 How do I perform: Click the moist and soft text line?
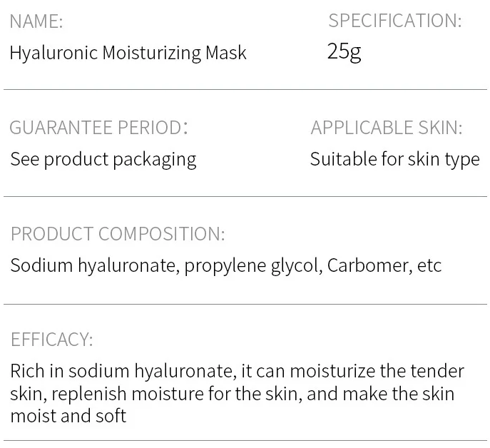(x=68, y=416)
